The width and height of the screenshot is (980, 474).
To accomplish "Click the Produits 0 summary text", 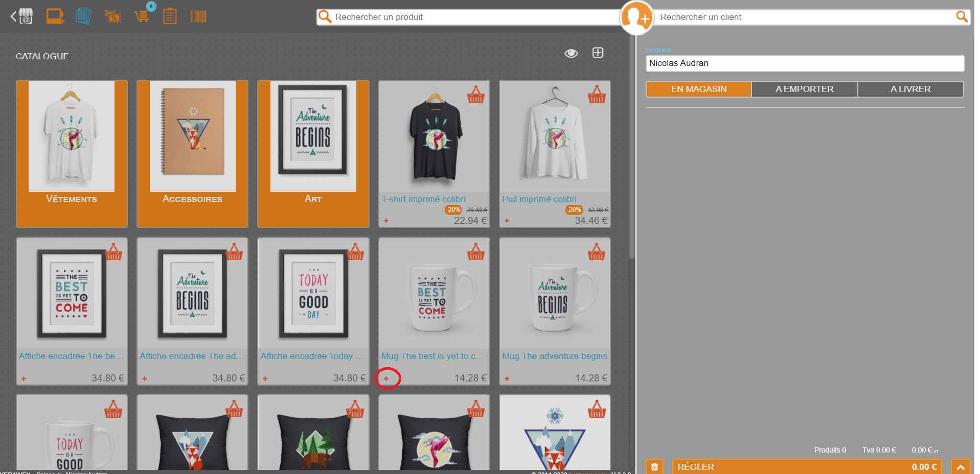I will coord(830,450).
